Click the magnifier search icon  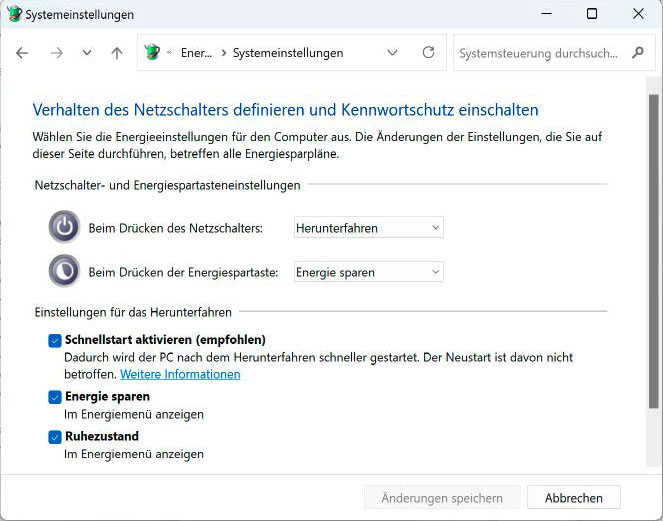[638, 52]
